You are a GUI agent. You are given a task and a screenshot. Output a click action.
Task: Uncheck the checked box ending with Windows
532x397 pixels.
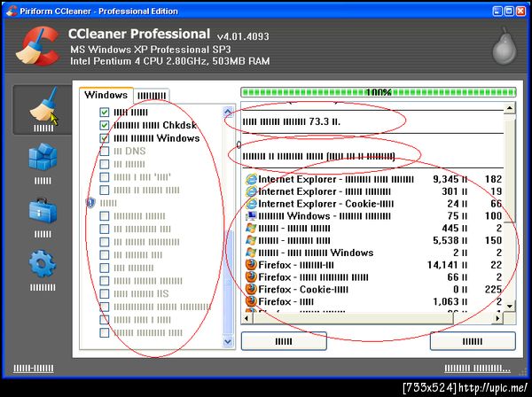tap(105, 138)
